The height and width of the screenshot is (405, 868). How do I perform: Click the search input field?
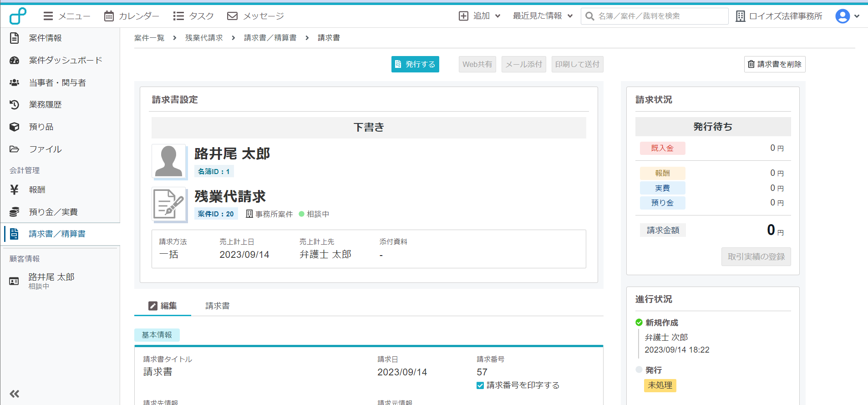tap(655, 16)
